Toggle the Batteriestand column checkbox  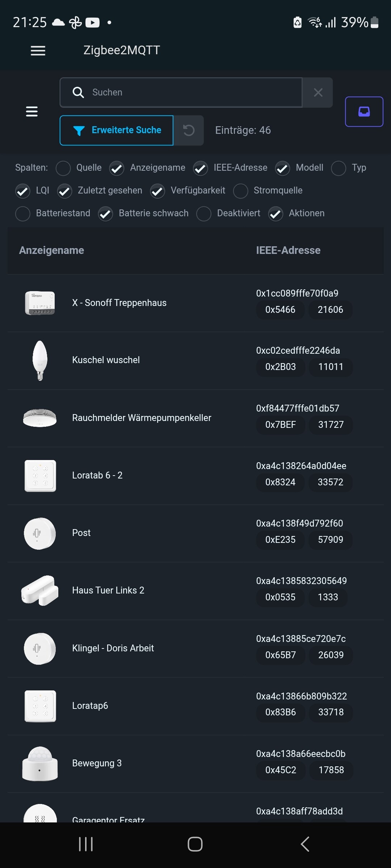23,214
